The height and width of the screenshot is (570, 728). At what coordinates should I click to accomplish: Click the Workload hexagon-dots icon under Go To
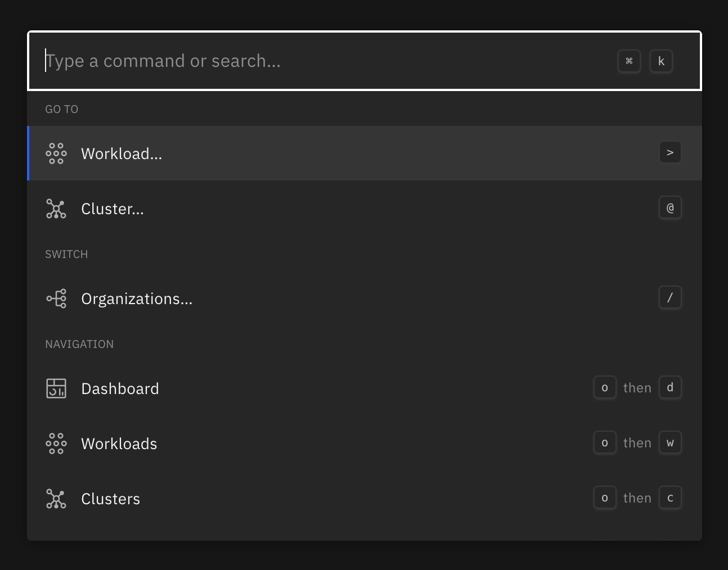(x=56, y=153)
